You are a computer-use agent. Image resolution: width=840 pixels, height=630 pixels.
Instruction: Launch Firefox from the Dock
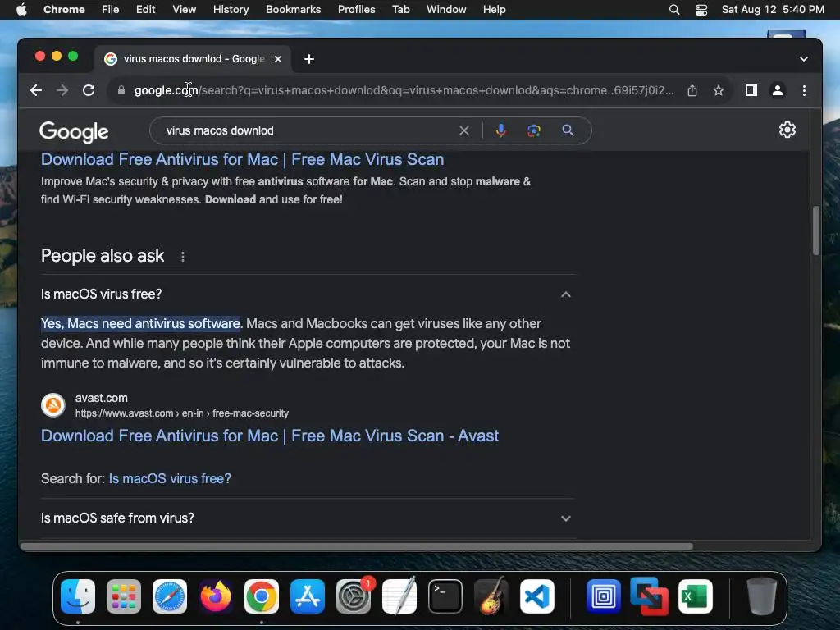(216, 596)
